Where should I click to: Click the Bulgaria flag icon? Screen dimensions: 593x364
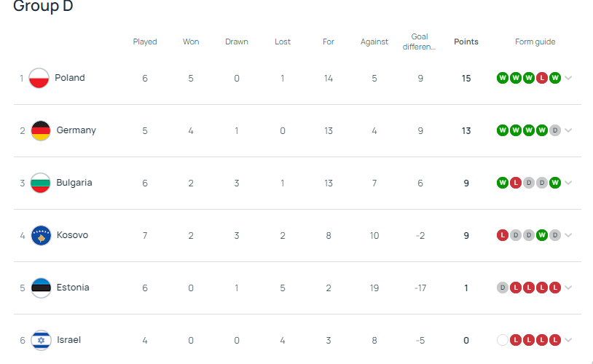click(41, 183)
